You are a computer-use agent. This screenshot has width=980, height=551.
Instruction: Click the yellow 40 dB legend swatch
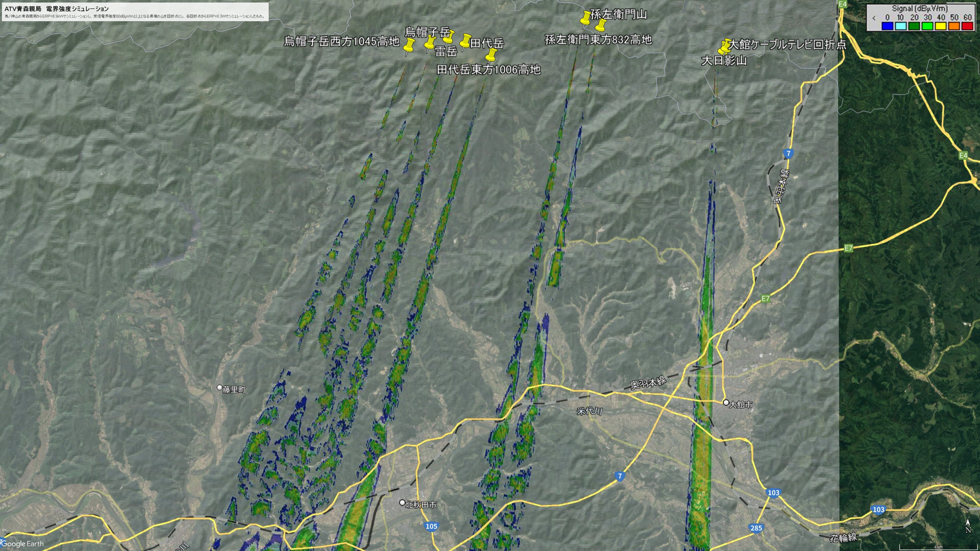tap(940, 26)
